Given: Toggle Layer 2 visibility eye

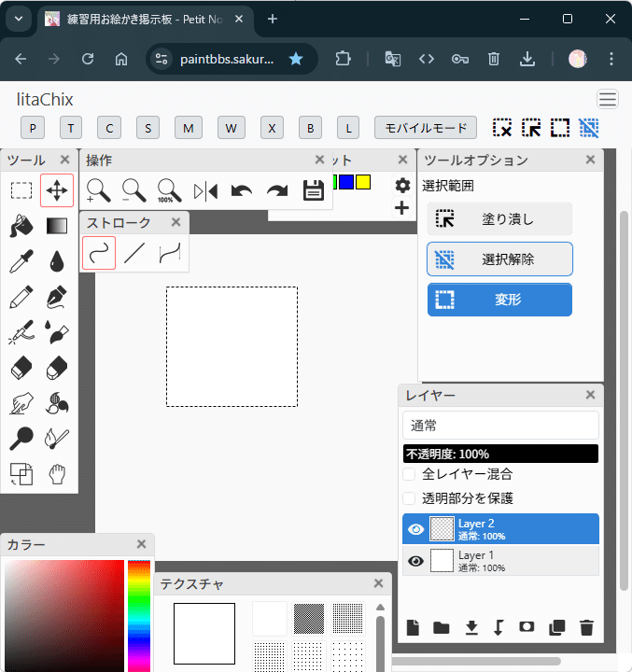Looking at the screenshot, I should 415,530.
